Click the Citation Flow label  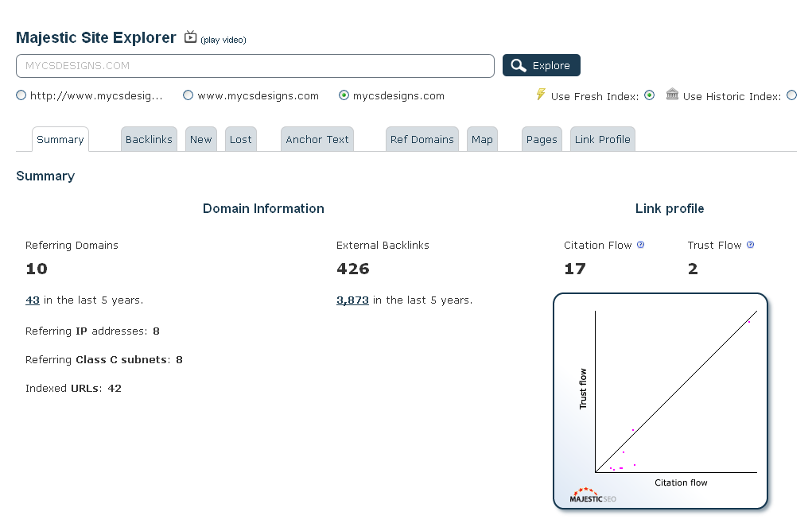tap(597, 245)
